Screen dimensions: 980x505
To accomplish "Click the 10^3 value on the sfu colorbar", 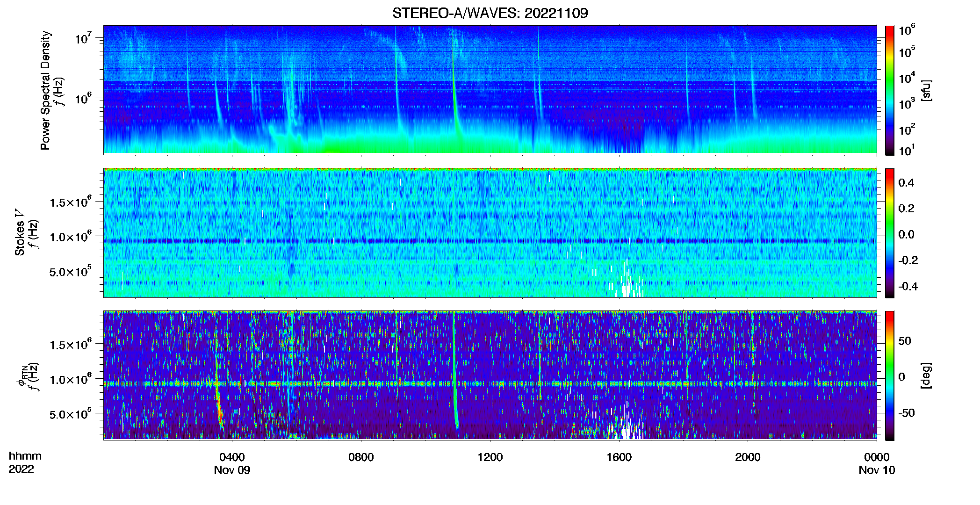I will click(x=907, y=103).
